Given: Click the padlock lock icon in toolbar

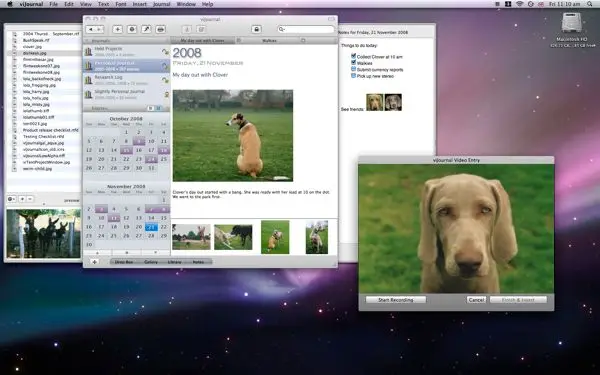Looking at the screenshot, I should (256, 29).
